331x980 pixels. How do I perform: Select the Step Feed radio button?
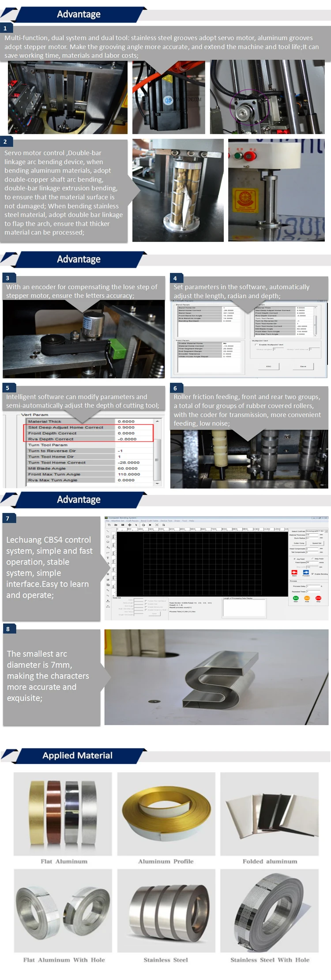click(x=312, y=558)
